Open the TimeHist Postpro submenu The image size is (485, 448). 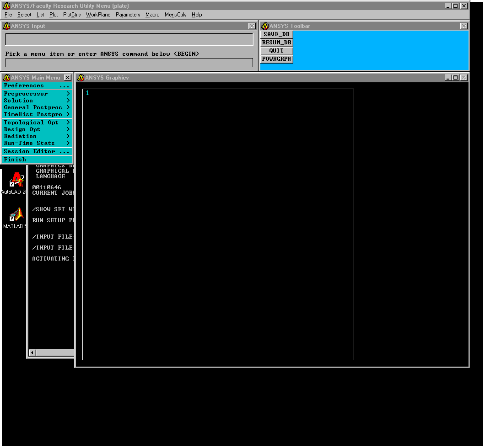(37, 114)
